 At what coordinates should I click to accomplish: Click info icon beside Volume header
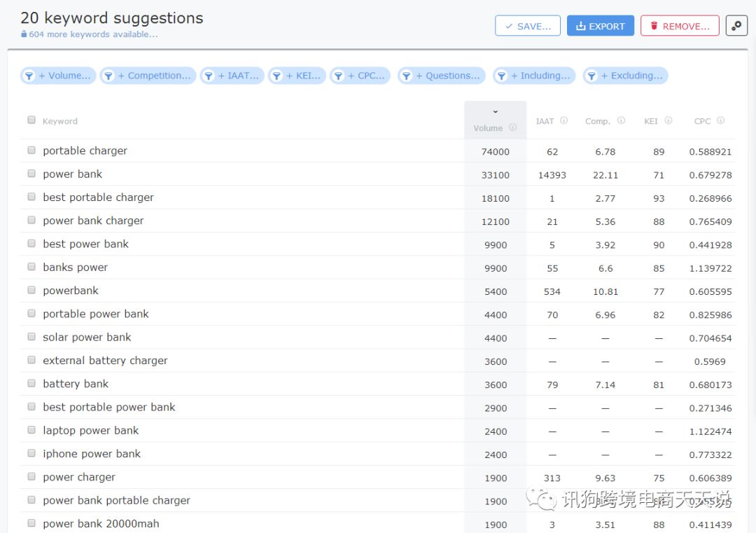point(512,127)
